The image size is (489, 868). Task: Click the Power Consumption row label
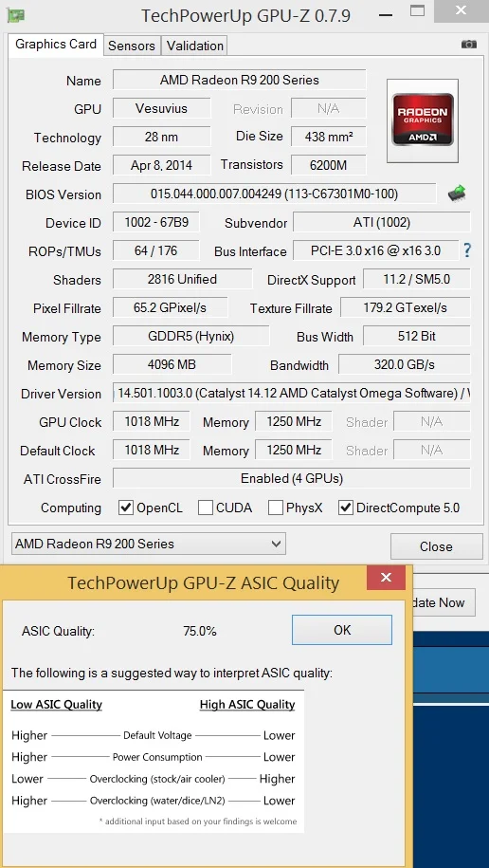click(157, 757)
